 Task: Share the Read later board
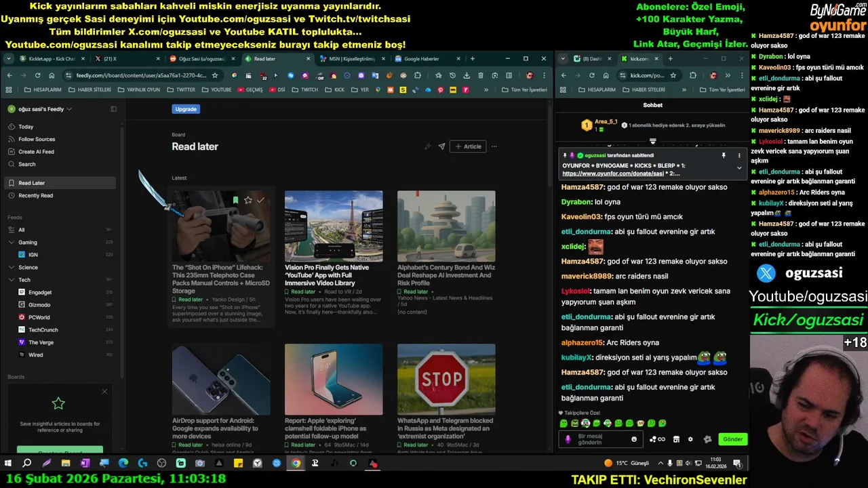click(x=441, y=146)
